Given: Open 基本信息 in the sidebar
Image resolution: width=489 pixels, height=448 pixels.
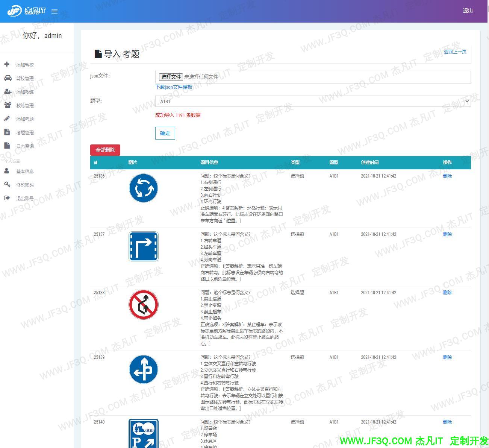Looking at the screenshot, I should pyautogui.click(x=25, y=171).
